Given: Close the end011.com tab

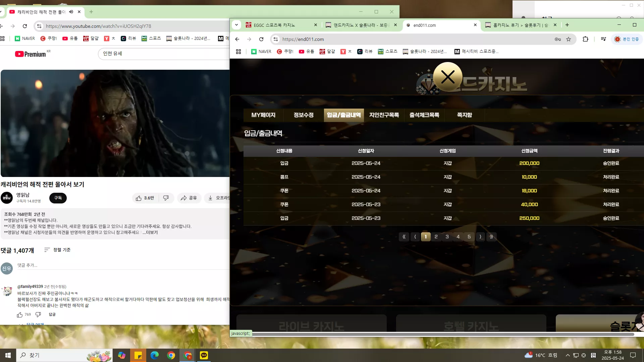Looking at the screenshot, I should pos(475,25).
